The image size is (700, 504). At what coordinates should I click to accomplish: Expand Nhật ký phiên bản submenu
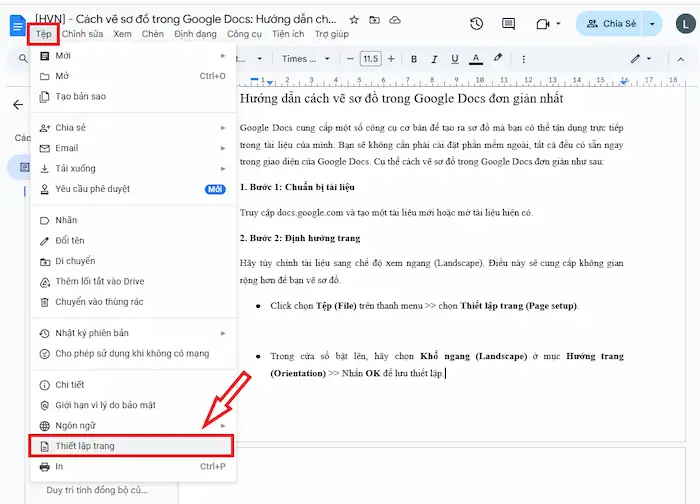[133, 333]
